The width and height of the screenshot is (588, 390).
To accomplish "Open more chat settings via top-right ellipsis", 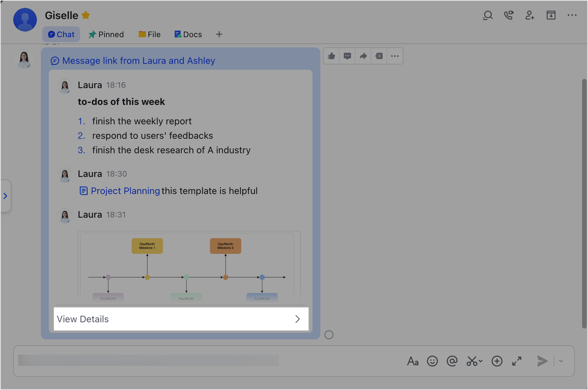I will (x=572, y=15).
